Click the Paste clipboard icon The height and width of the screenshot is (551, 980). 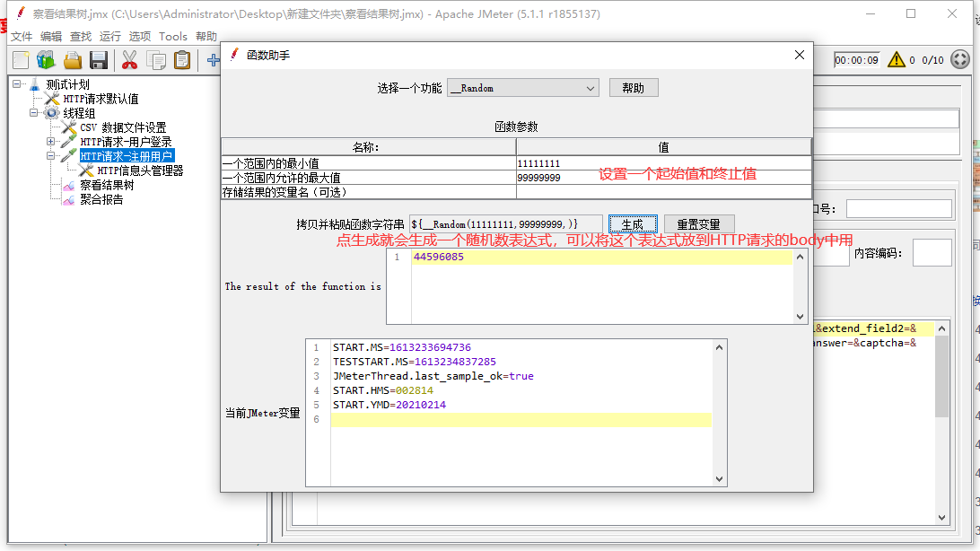182,60
